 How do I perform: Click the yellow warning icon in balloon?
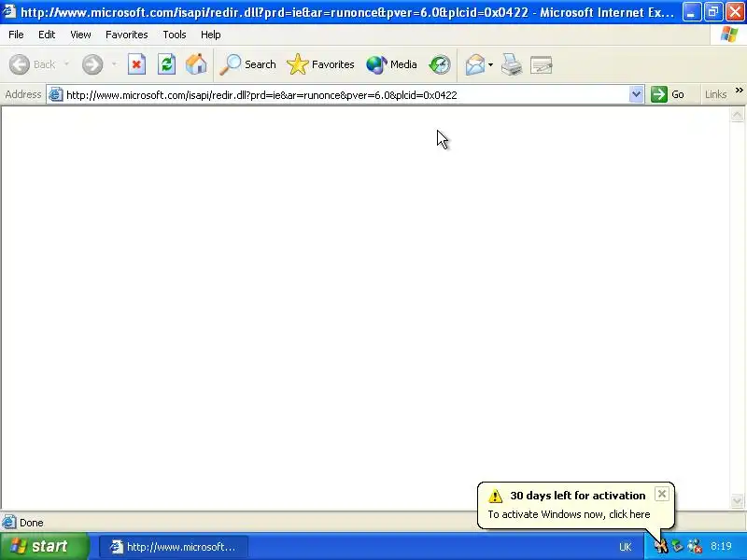(x=495, y=496)
